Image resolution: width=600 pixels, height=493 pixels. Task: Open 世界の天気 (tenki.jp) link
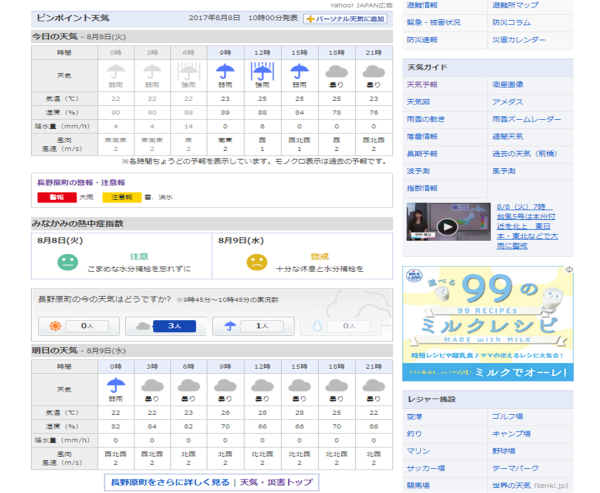[x=530, y=485]
